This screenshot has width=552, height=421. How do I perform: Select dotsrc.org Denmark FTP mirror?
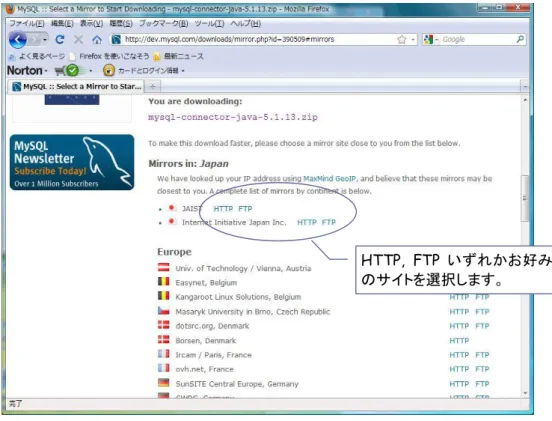482,326
